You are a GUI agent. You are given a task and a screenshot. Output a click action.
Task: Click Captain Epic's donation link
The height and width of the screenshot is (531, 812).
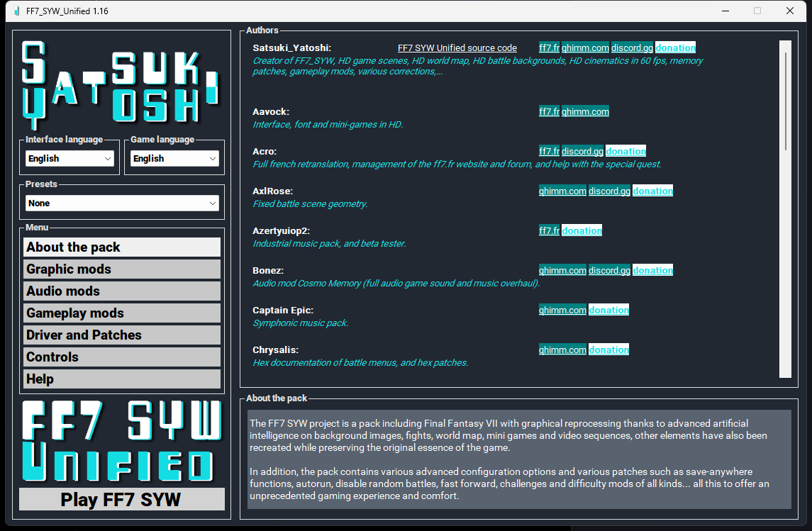point(609,310)
